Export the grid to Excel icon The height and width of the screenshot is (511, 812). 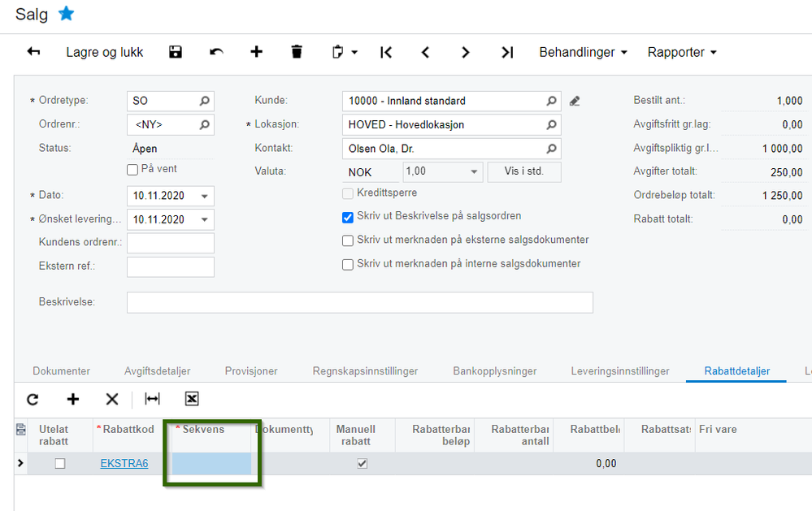[192, 399]
